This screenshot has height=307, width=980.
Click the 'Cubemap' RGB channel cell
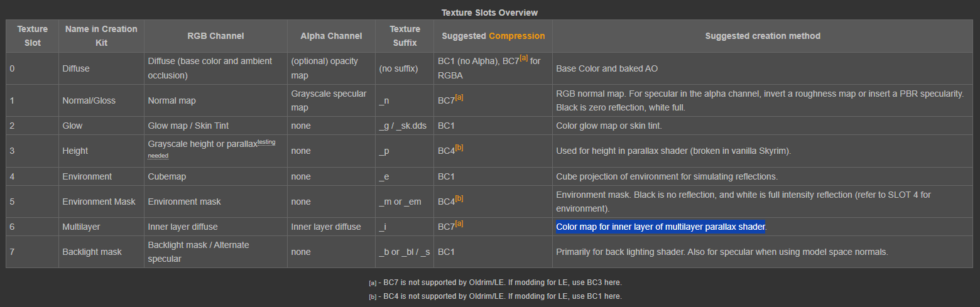click(x=166, y=176)
